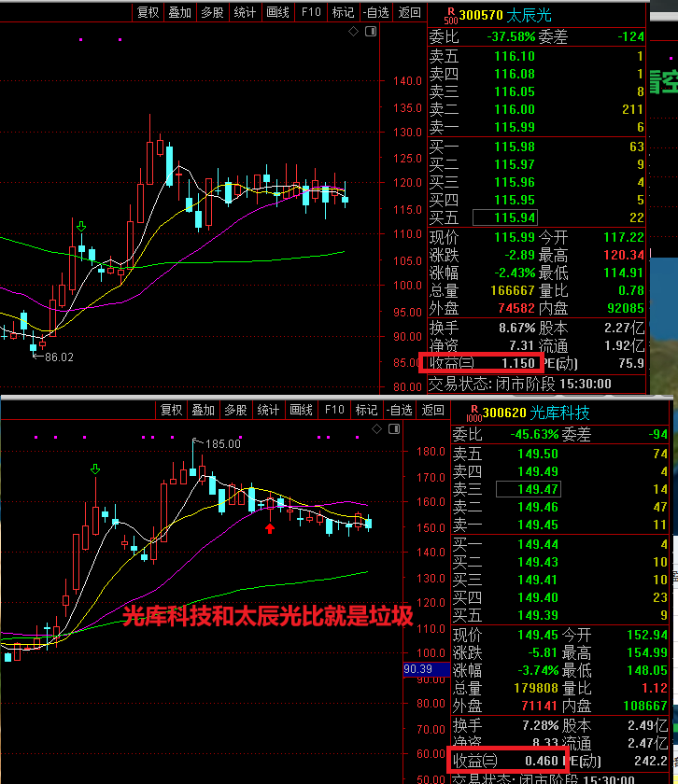Open 统计 in the 光库科技 chart toolbar

(x=269, y=410)
